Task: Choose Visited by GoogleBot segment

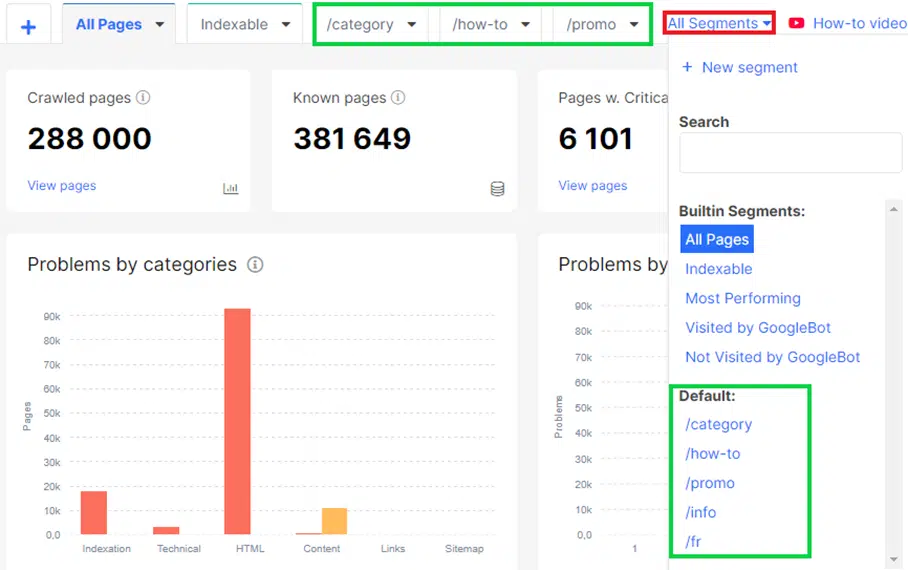Action: [x=757, y=327]
